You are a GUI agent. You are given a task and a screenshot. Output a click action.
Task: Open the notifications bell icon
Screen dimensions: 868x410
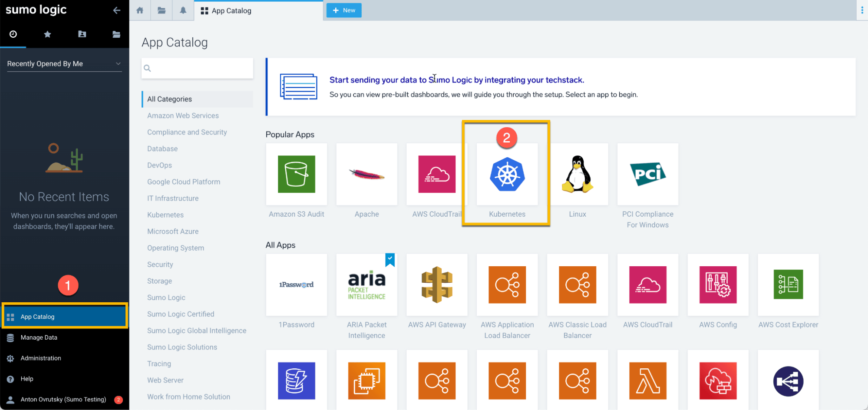(x=183, y=10)
